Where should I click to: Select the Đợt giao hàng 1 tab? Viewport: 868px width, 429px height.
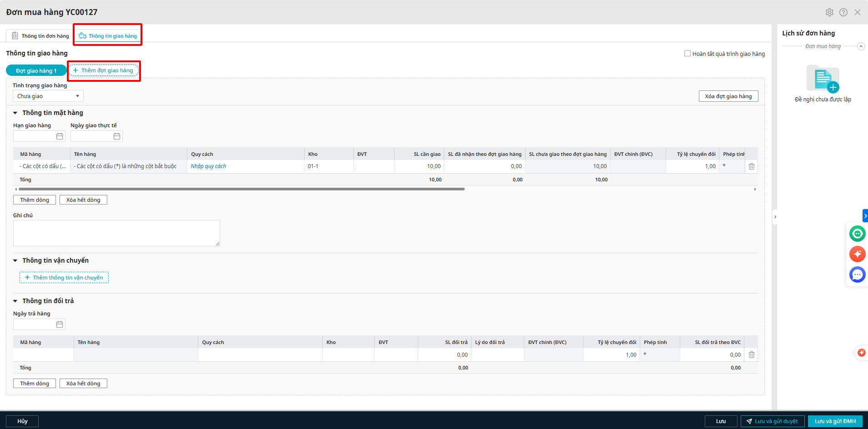pos(36,71)
